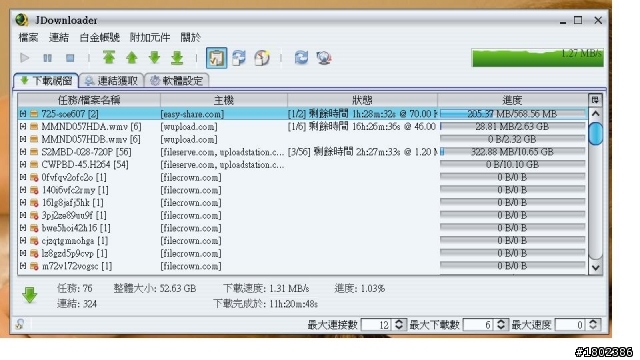This screenshot has height=360, width=640.
Task: Expand the MMND057HDB.wmv package
Action: [x=23, y=139]
